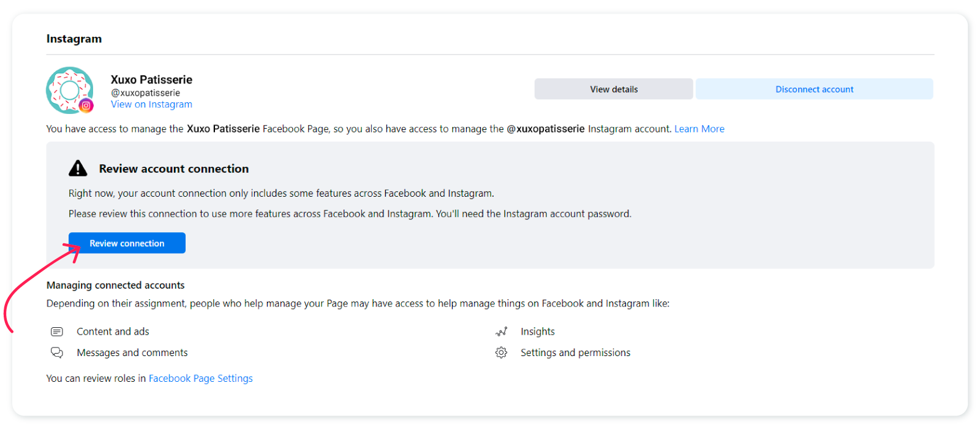980x429 pixels.
Task: Click the Settings and permissions gear icon
Action: point(501,352)
